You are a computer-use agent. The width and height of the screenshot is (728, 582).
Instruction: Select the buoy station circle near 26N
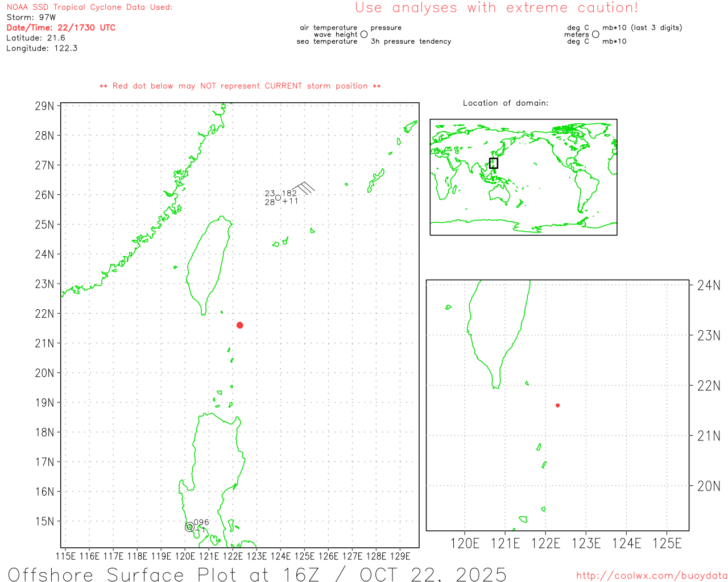pos(278,198)
